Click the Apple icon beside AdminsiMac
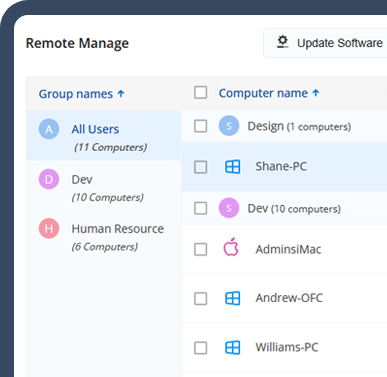The image size is (387, 377). (231, 247)
